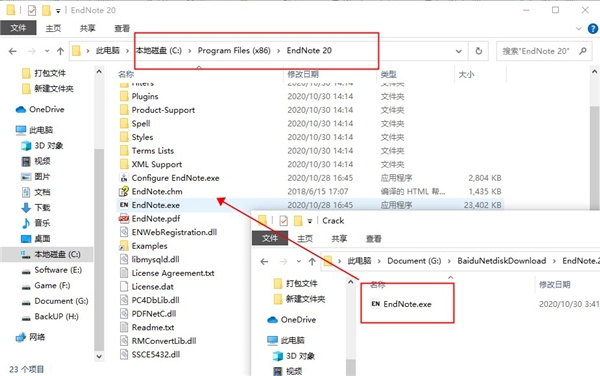Open the 共享 ribbon tab in EndNote 20 window

pos(88,28)
